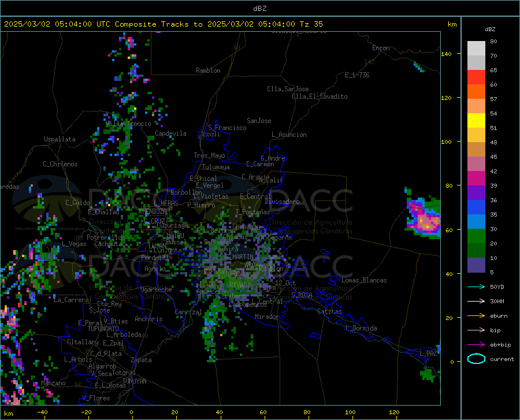
Task: Click the Tulumaya map label
Action: tap(216, 167)
